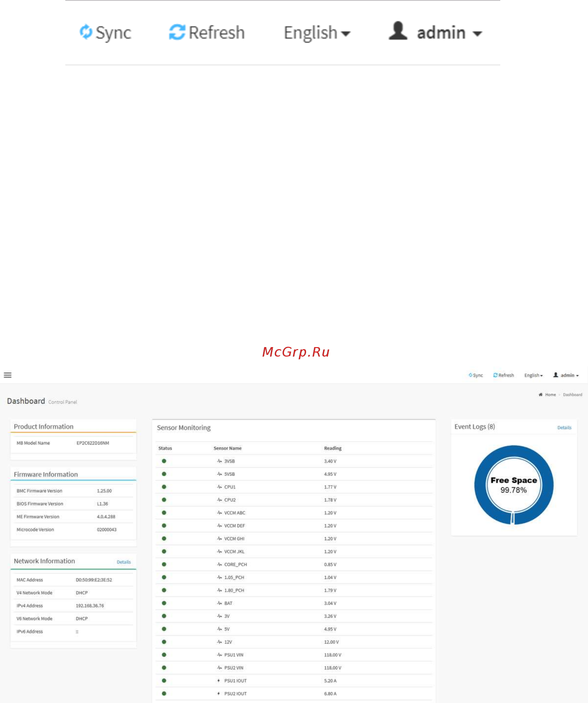Select BIOS Firmware Version value L1.36
Screen dimensions: 588x703
click(102, 504)
